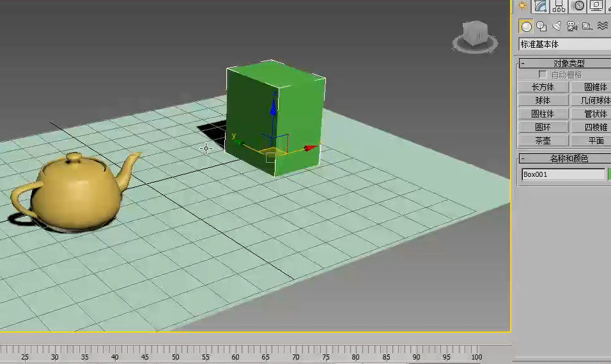Click the 管状体 tube button
This screenshot has width=611, height=364.
click(x=591, y=114)
